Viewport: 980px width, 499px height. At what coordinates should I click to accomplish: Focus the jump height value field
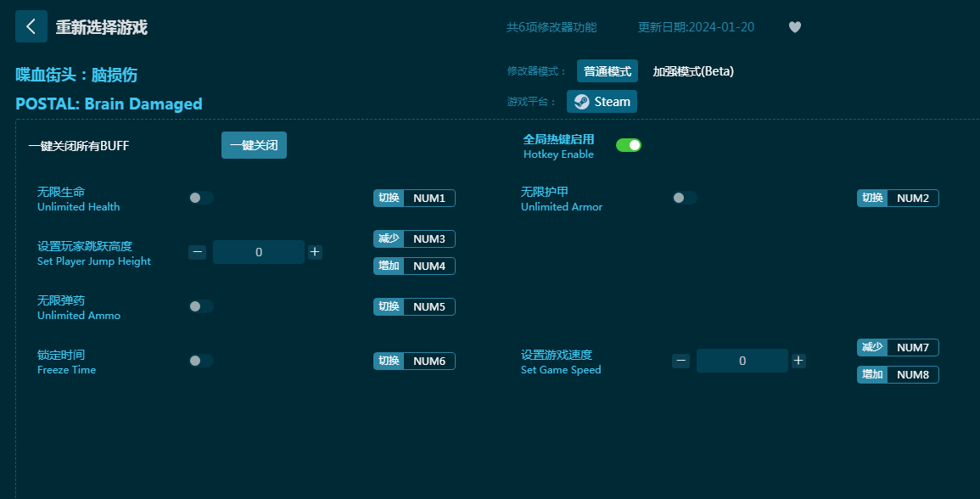259,252
